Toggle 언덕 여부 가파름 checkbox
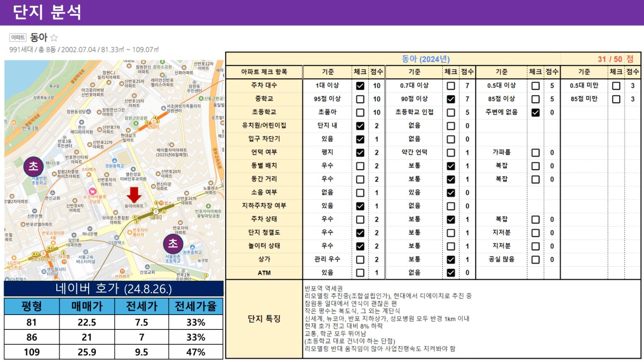 pyautogui.click(x=536, y=152)
